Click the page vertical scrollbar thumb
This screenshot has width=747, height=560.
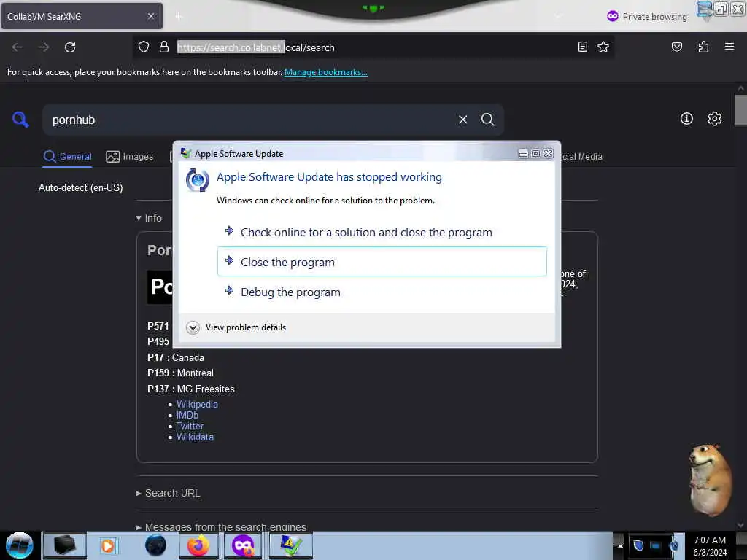pyautogui.click(x=740, y=110)
